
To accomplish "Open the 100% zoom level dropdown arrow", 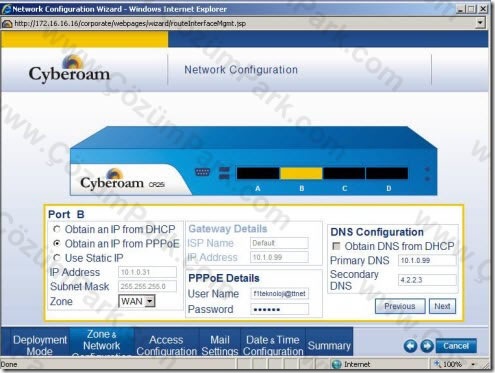I will [473, 364].
